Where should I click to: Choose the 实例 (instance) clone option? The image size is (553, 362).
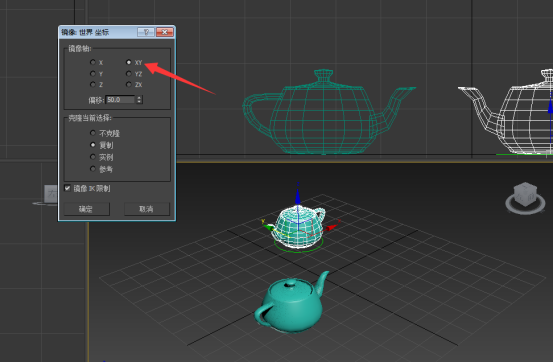(93, 157)
